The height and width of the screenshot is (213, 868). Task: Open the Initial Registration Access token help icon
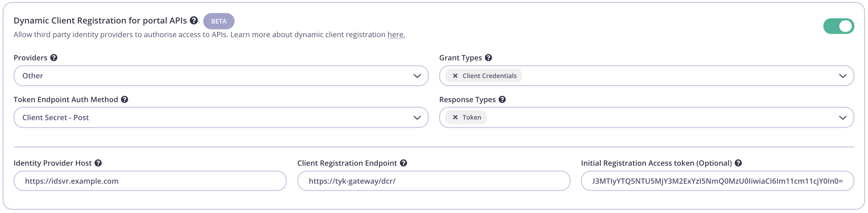[738, 163]
